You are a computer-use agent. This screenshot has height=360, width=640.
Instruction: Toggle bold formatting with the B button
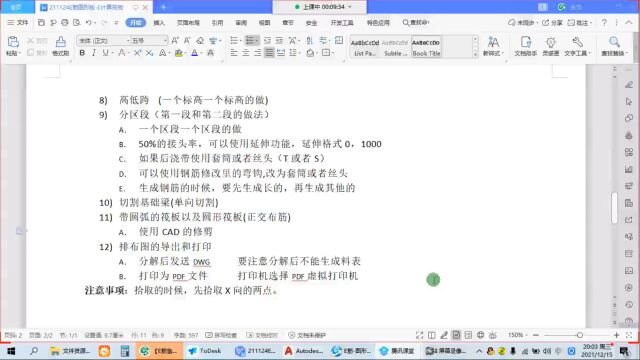pyautogui.click(x=82, y=53)
